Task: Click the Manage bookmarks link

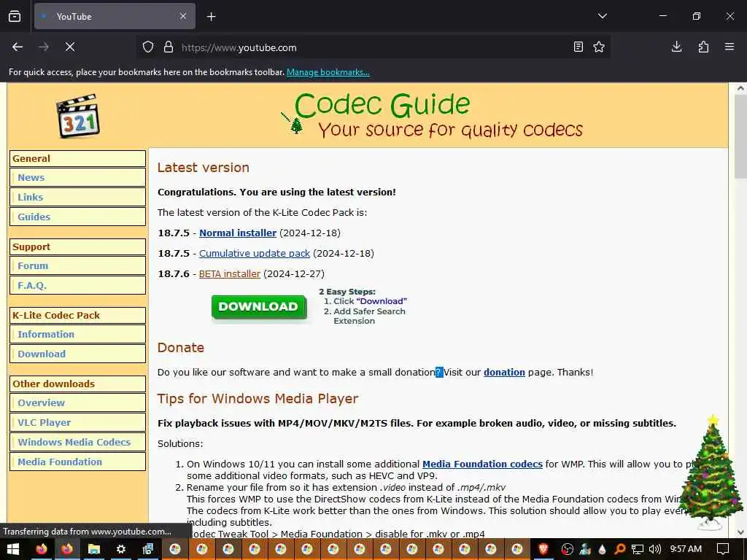Action: (328, 72)
